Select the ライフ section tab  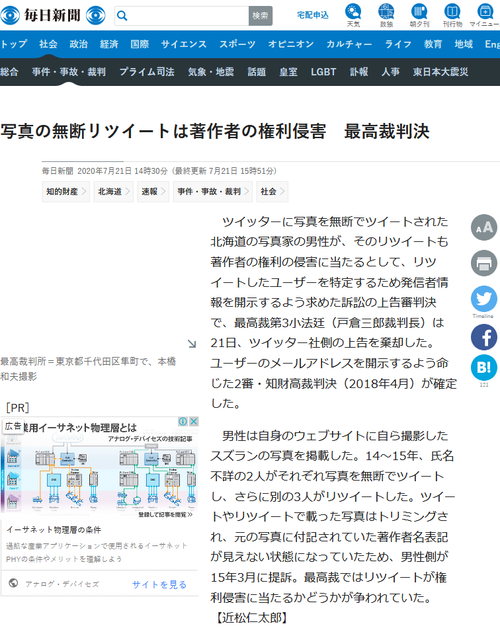click(x=398, y=44)
